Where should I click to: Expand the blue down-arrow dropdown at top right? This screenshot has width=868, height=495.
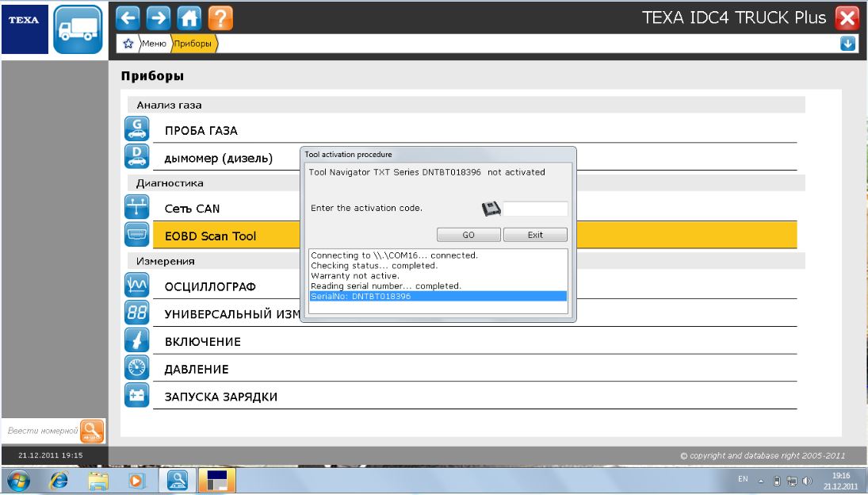point(848,44)
